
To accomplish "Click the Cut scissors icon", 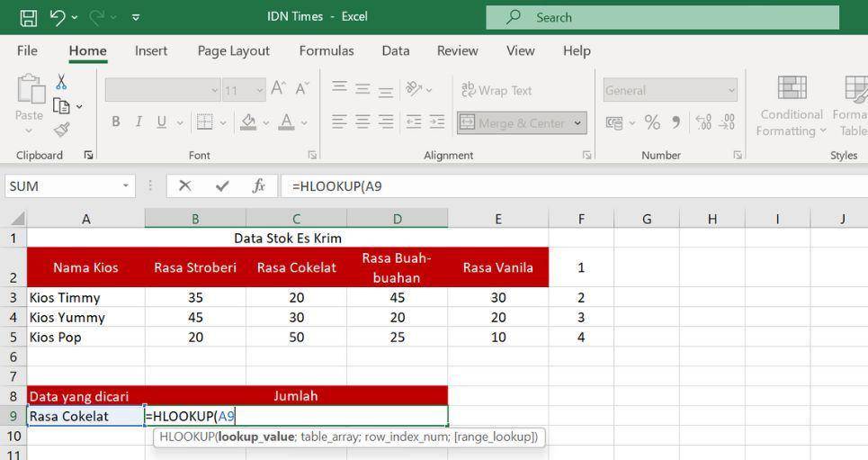I will (x=61, y=82).
